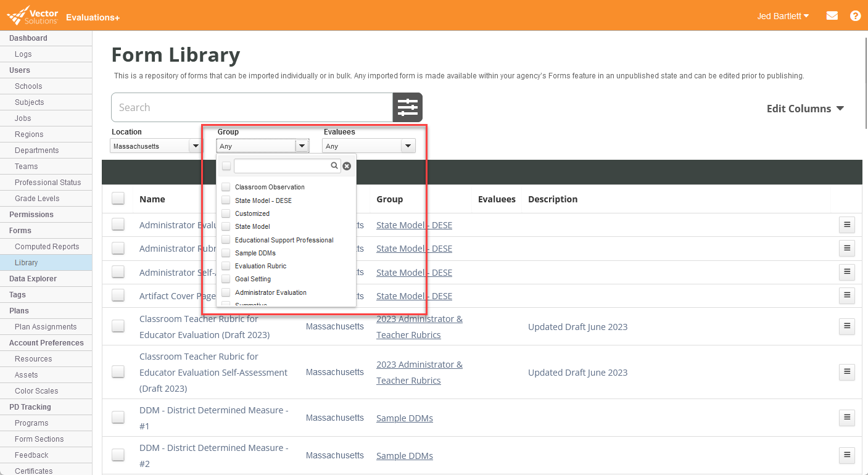Open the row menu for Artifact Cover Page
Viewport: 868px width, 475px height.
pyautogui.click(x=846, y=295)
